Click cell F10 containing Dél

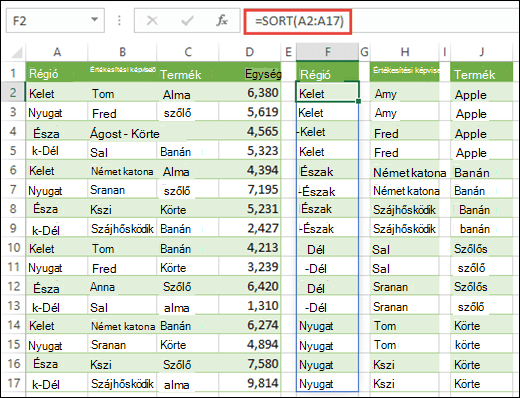pyautogui.click(x=327, y=247)
